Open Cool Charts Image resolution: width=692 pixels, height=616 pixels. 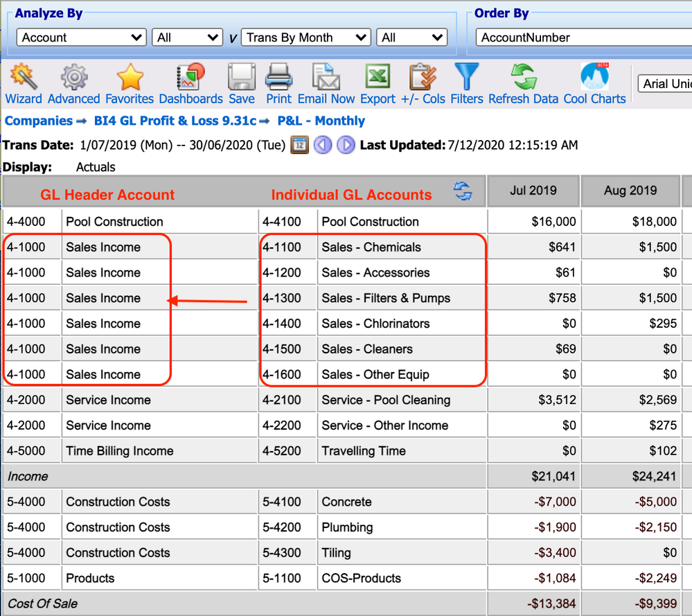point(594,77)
